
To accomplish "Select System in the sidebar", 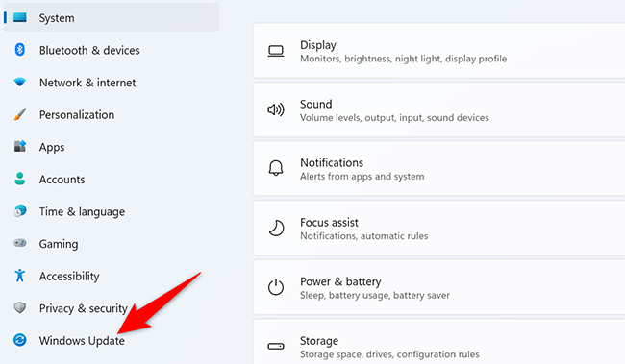I will pos(112,17).
